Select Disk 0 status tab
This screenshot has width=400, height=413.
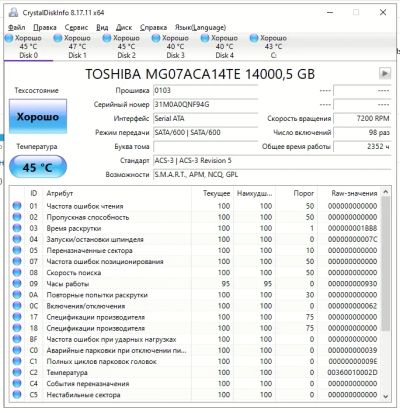coord(28,47)
